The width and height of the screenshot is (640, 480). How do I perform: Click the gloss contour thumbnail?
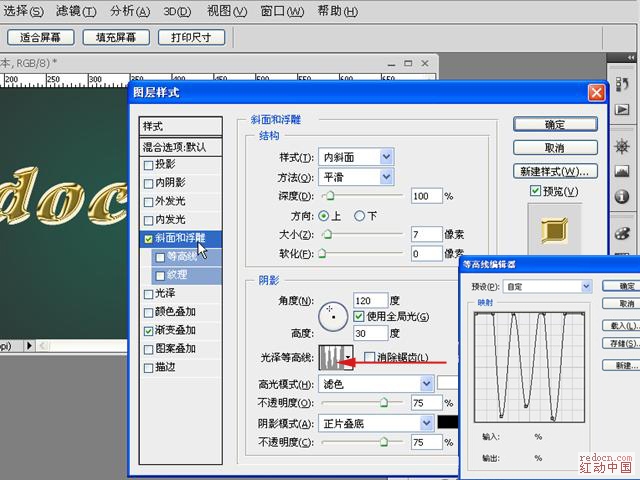(330, 357)
